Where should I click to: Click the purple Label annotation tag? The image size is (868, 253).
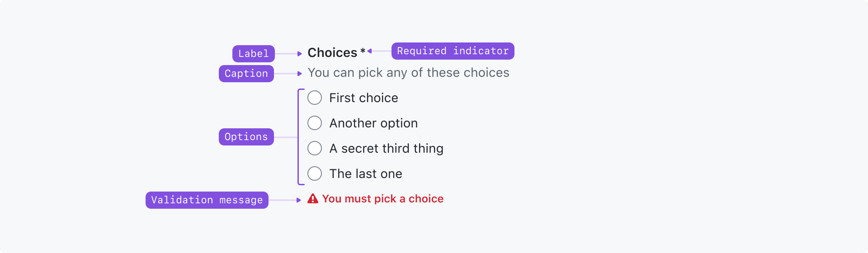pos(254,54)
